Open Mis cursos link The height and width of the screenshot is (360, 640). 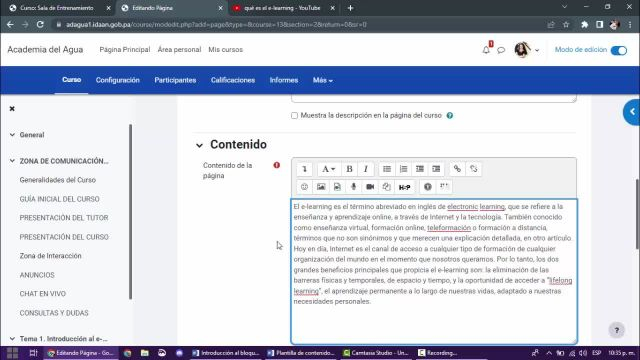225,50
